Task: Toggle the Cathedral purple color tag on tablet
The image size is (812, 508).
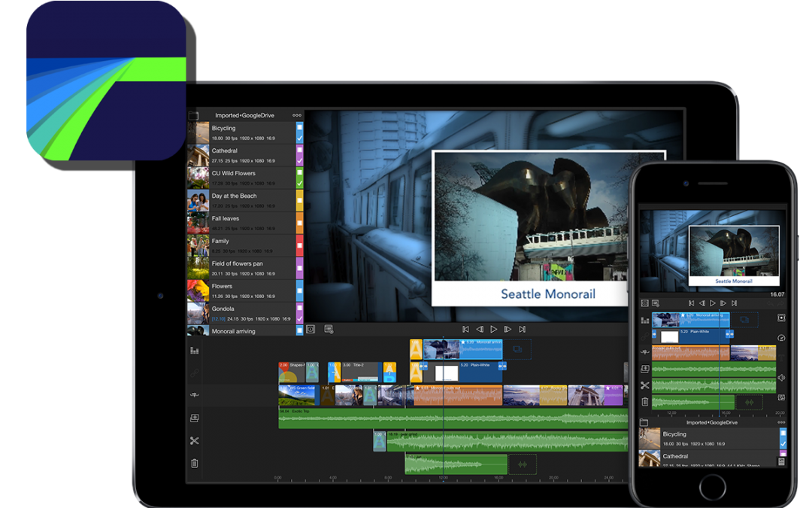Action: coord(299,156)
